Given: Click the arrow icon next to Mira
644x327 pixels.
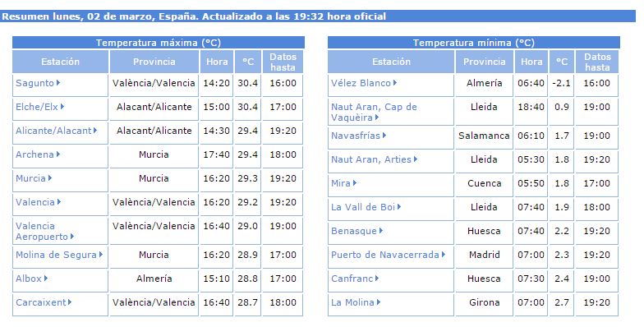Looking at the screenshot, I should pos(355,182).
